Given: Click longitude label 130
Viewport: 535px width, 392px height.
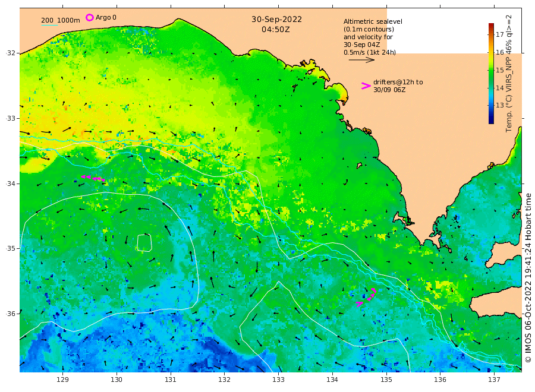Looking at the screenshot, I should (117, 380).
